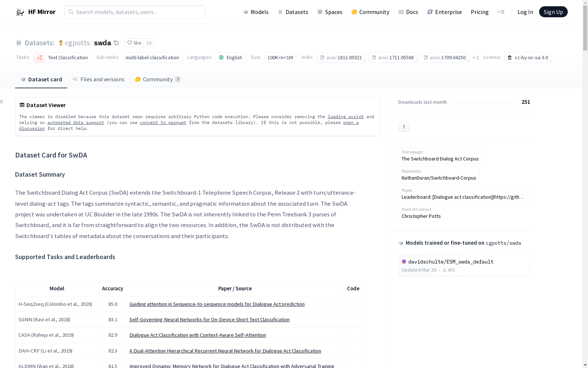The height and width of the screenshot is (368, 588).
Task: Click the Text Classification task icon
Action: click(x=40, y=57)
